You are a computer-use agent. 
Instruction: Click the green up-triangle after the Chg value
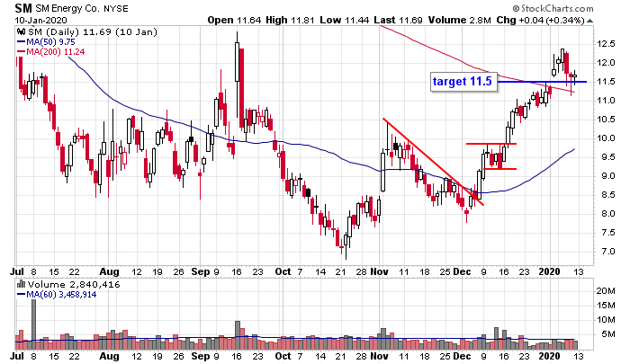pos(589,21)
